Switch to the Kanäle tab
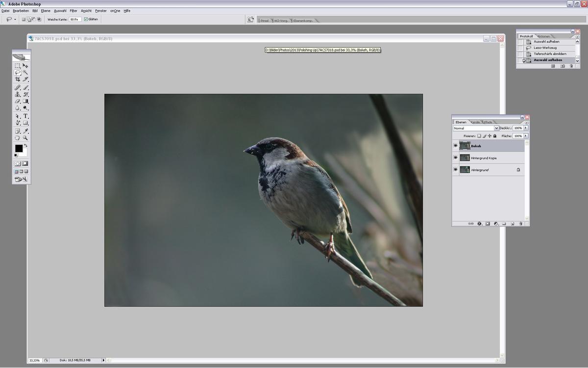Viewport: 588px width, 368px height. click(475, 122)
